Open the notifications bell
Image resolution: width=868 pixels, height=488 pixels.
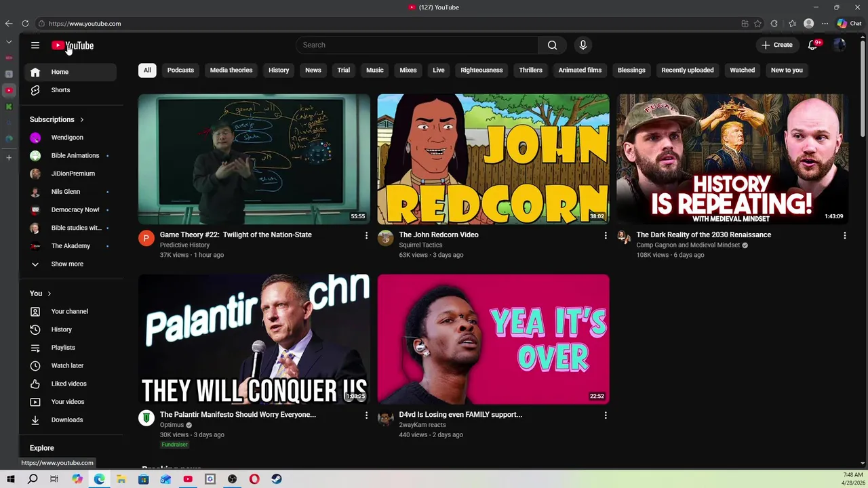click(x=812, y=45)
